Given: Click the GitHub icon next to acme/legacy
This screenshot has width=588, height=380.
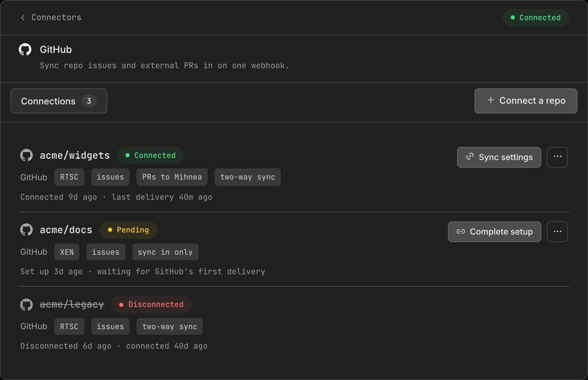Looking at the screenshot, I should (x=26, y=304).
